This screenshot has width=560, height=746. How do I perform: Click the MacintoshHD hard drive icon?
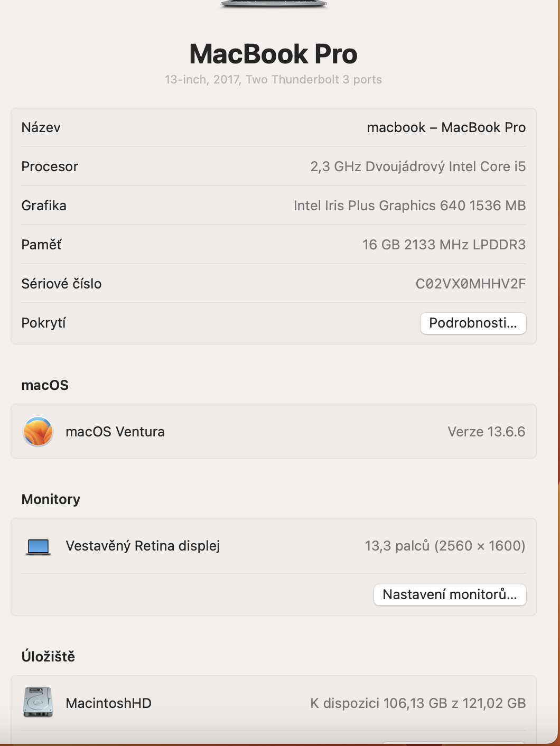pyautogui.click(x=38, y=702)
